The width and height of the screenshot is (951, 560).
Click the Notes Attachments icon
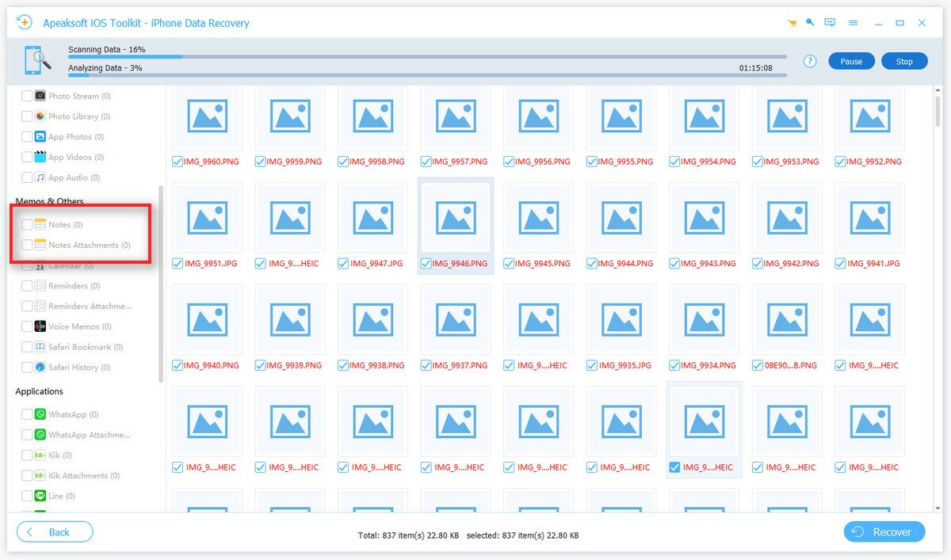click(40, 246)
